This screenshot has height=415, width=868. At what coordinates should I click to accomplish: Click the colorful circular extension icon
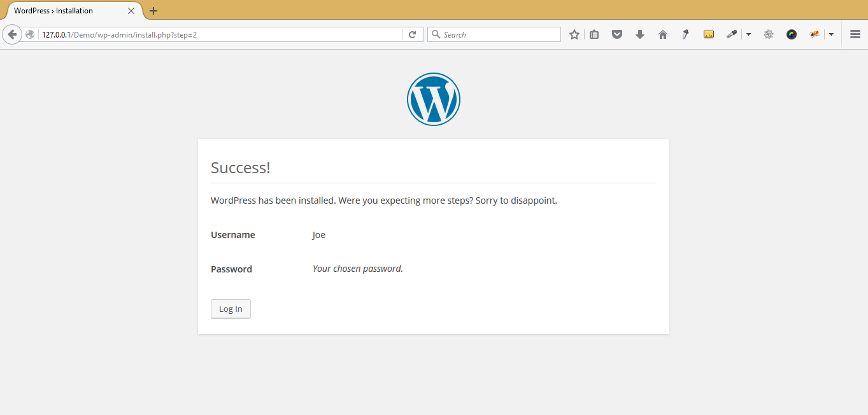(x=791, y=34)
